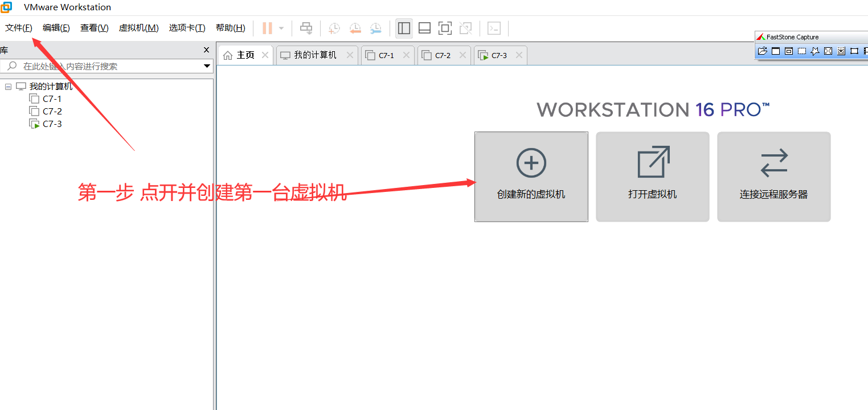Open the 帮助(H) menu
The width and height of the screenshot is (868, 410).
[231, 28]
